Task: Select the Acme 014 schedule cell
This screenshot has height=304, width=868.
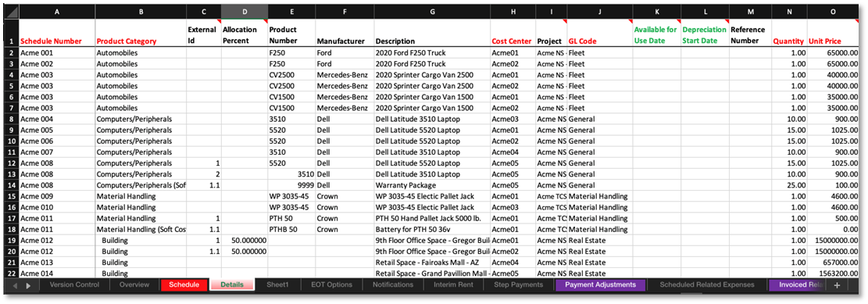Action: [57, 273]
